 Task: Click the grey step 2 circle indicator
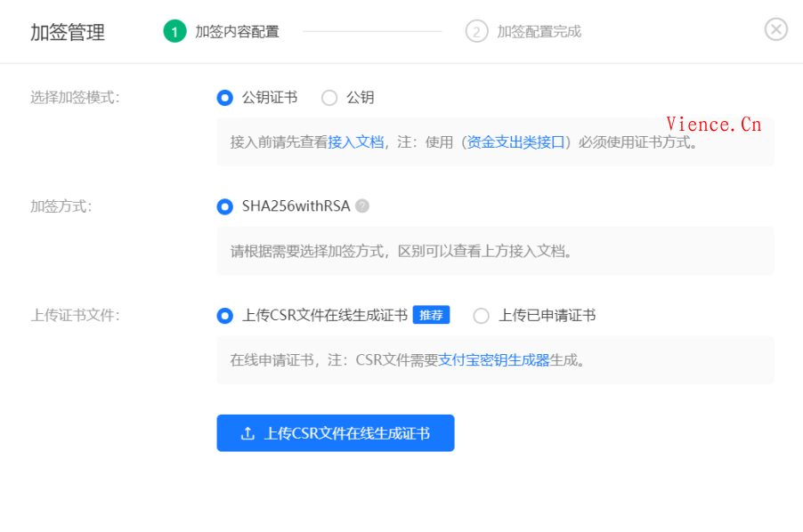coord(476,30)
